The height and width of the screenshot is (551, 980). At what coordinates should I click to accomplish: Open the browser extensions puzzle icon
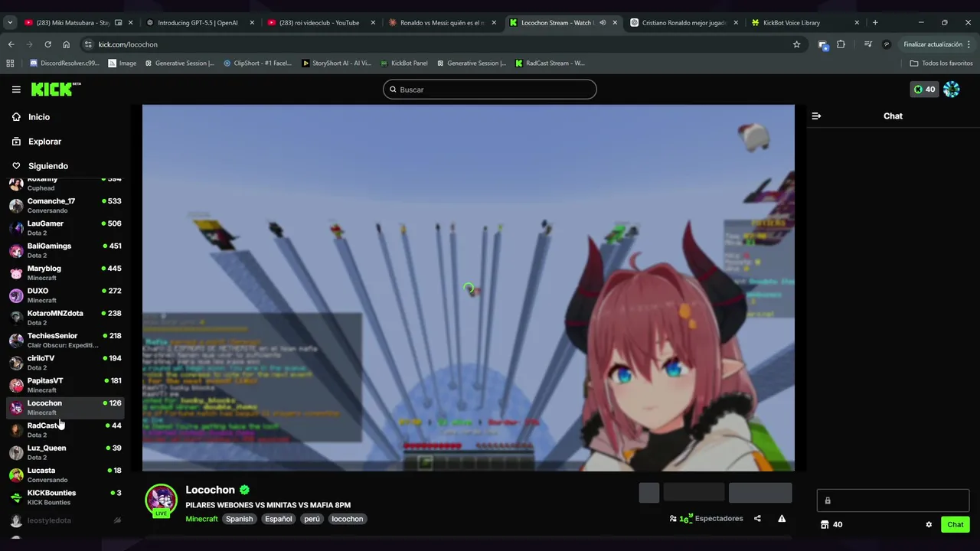pos(841,44)
